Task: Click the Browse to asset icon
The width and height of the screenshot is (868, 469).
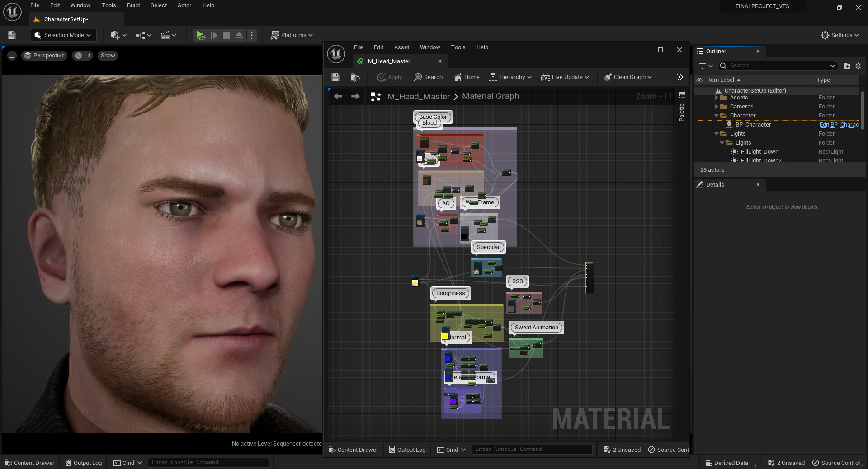Action: click(x=355, y=77)
